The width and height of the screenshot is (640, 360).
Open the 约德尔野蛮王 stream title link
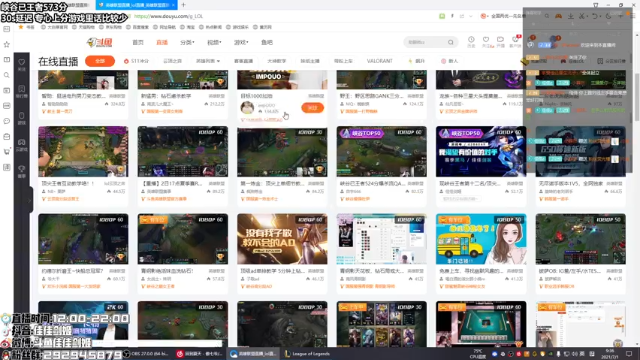[x=72, y=271]
